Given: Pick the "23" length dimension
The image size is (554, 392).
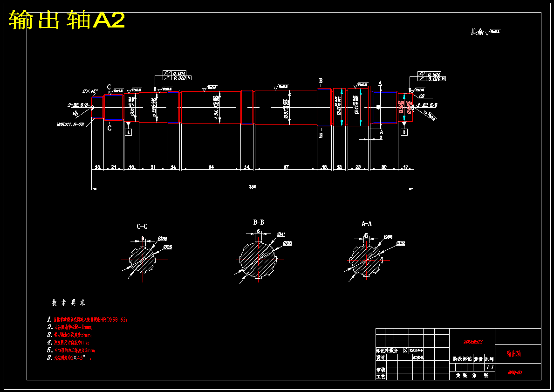Looking at the screenshot, I should pyautogui.click(x=358, y=166).
